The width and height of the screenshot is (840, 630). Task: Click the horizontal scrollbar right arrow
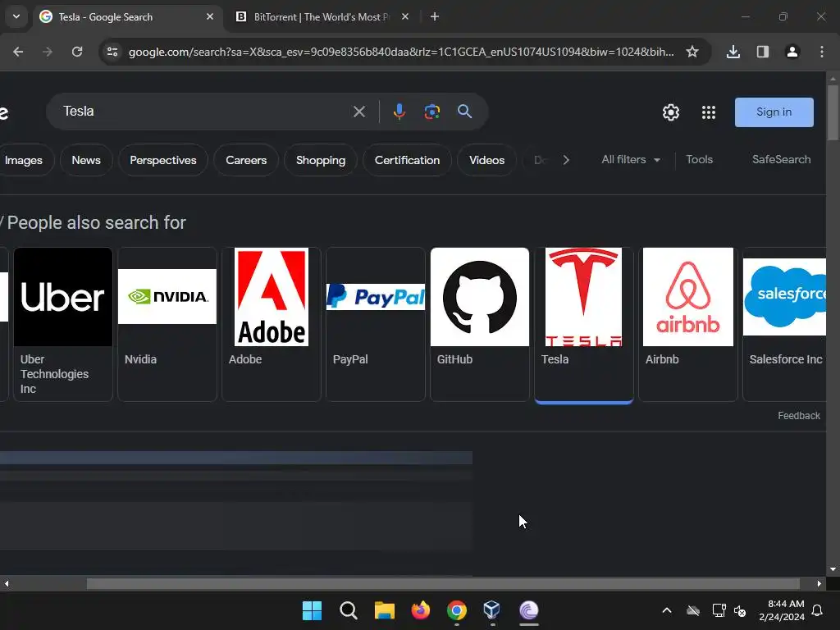point(819,583)
